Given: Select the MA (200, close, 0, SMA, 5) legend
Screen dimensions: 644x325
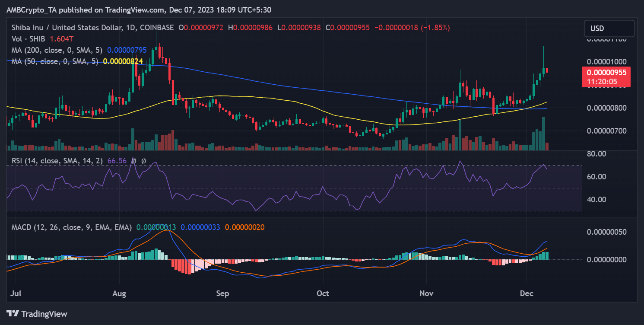Looking at the screenshot, I should 57,50.
